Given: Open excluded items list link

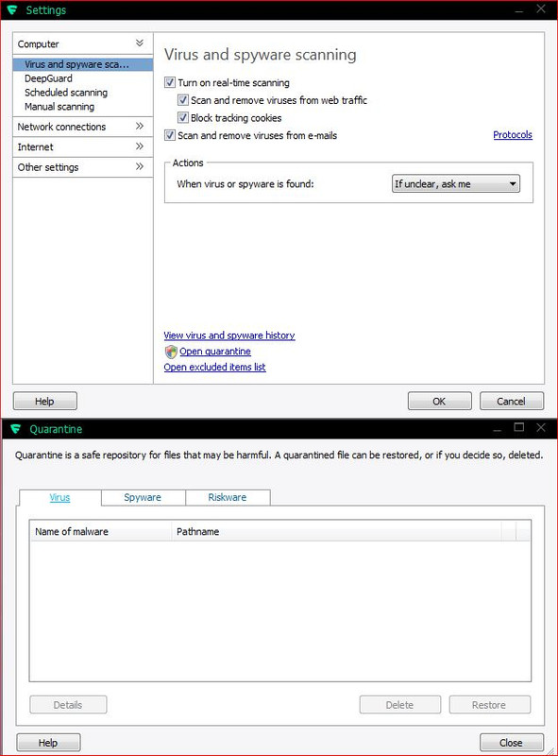Looking at the screenshot, I should point(215,367).
